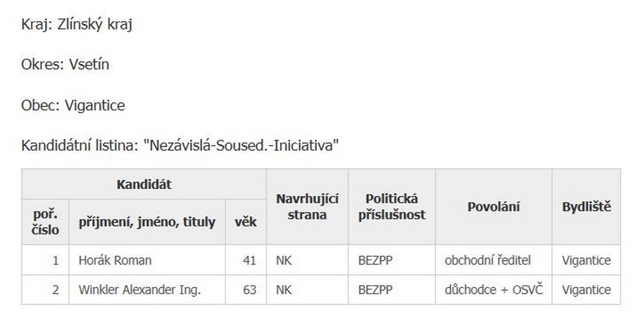Select the candidate name 'Horák Roman'
Screen dimensions: 644x327
tap(115, 261)
